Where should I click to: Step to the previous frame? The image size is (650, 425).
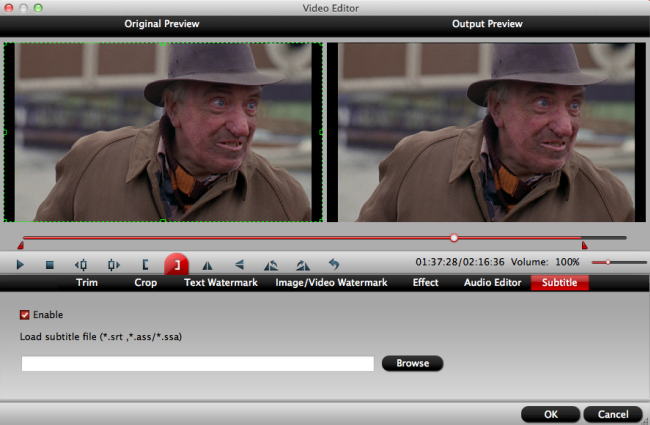tap(81, 265)
